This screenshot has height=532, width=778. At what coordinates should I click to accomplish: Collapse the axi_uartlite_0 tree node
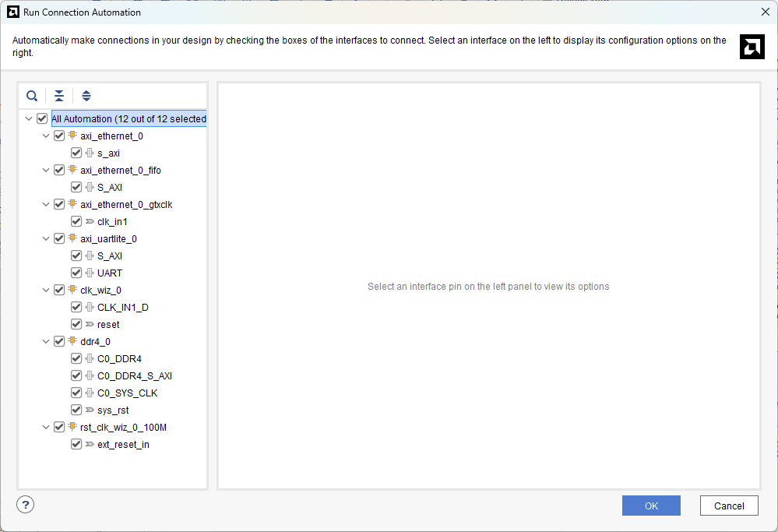point(46,239)
